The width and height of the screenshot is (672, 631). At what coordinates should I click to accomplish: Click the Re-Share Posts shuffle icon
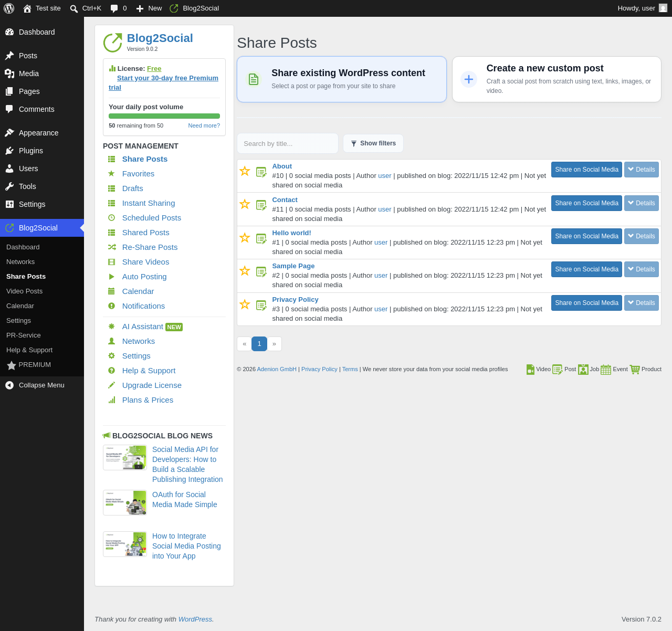coord(112,247)
